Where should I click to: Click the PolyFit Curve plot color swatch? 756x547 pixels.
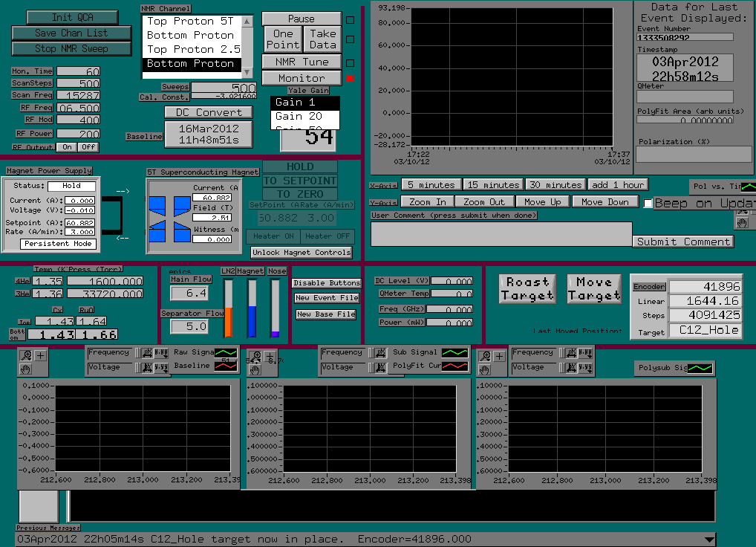click(454, 366)
